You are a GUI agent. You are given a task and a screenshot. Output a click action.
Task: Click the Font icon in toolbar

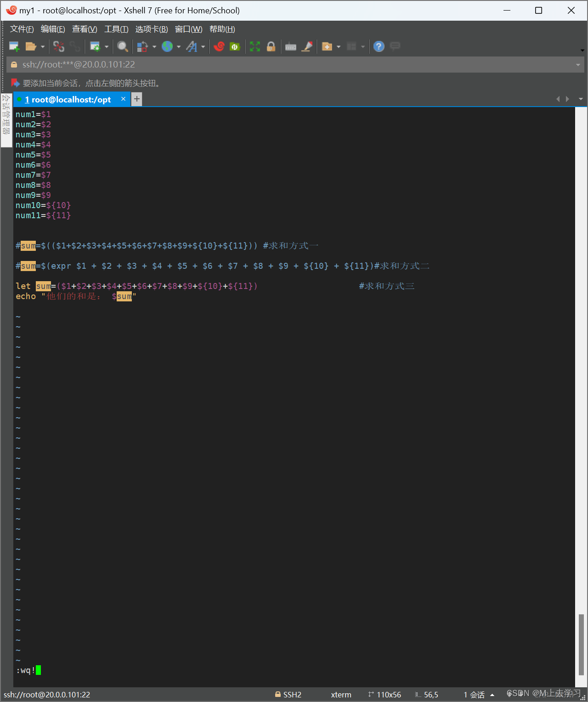tap(192, 46)
